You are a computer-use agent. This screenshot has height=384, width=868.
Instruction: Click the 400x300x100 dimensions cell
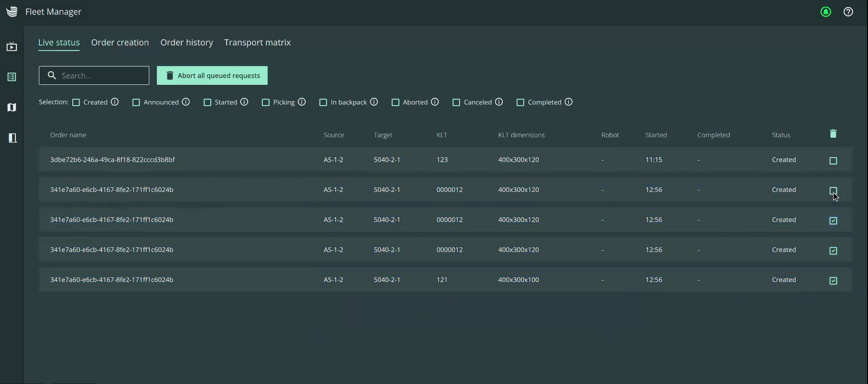click(518, 280)
